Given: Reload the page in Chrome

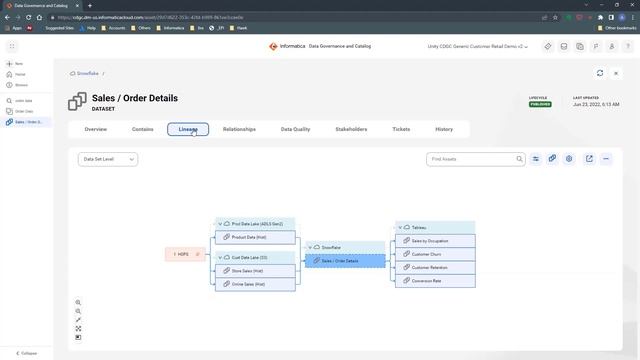Looking at the screenshot, I should [28, 18].
